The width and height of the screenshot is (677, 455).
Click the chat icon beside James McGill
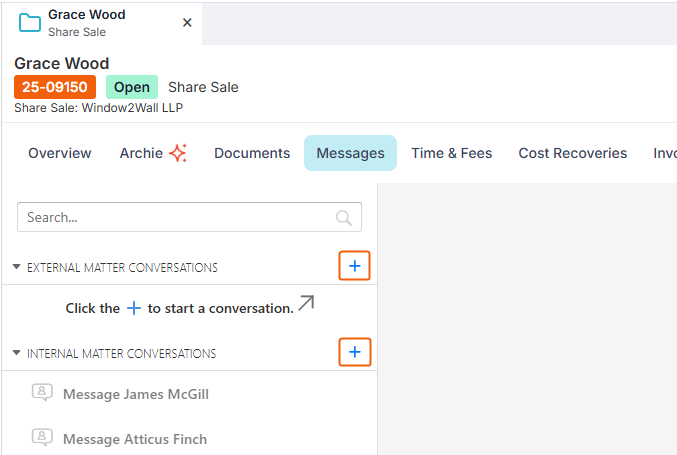coord(42,393)
